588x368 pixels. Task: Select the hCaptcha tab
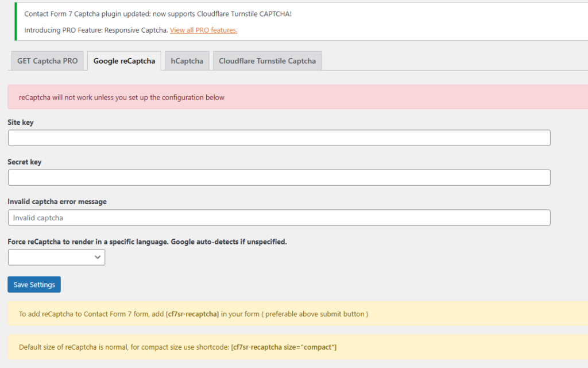click(187, 61)
